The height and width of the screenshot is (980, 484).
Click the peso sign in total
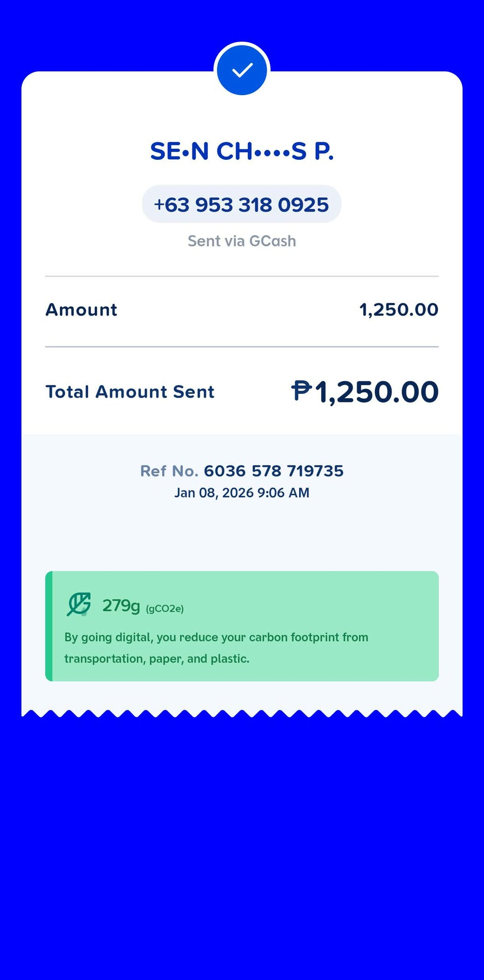coord(302,391)
